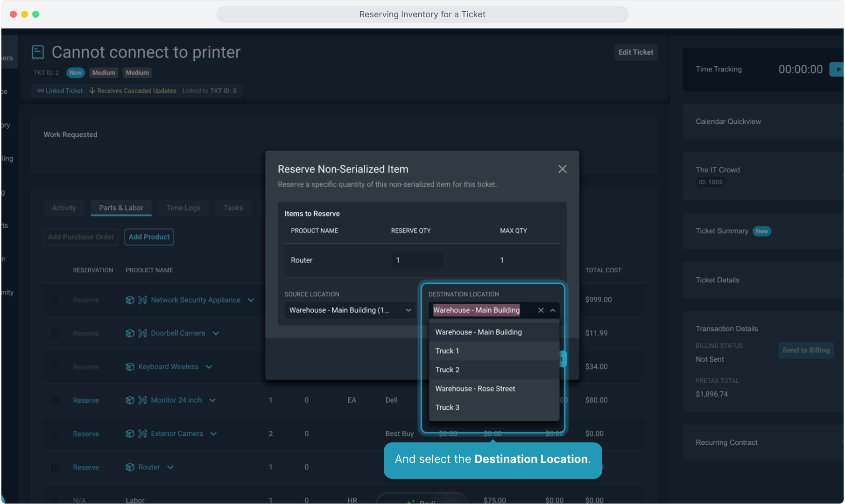This screenshot has width=845, height=504.
Task: Click the Edit Ticket button
Action: [x=635, y=52]
